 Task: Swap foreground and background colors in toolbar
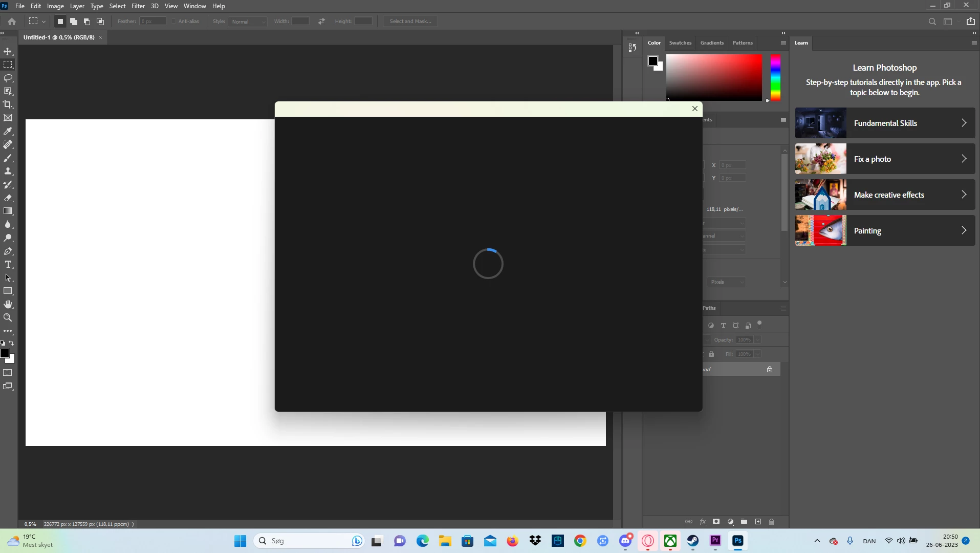(x=12, y=344)
